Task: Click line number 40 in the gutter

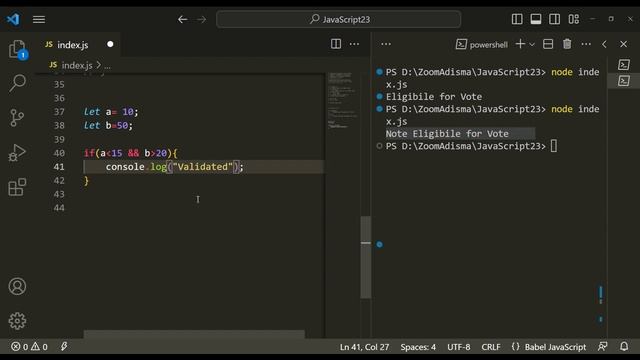Action: tap(59, 153)
